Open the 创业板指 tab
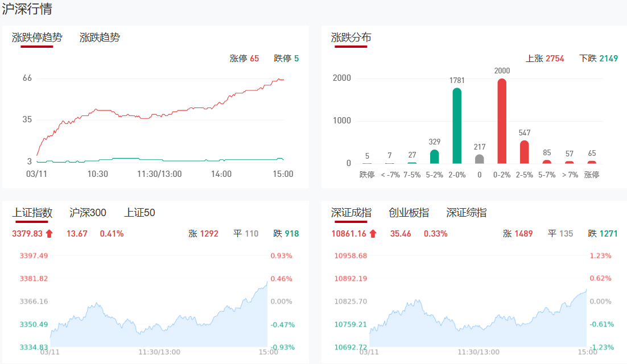The width and height of the screenshot is (627, 364). (409, 213)
